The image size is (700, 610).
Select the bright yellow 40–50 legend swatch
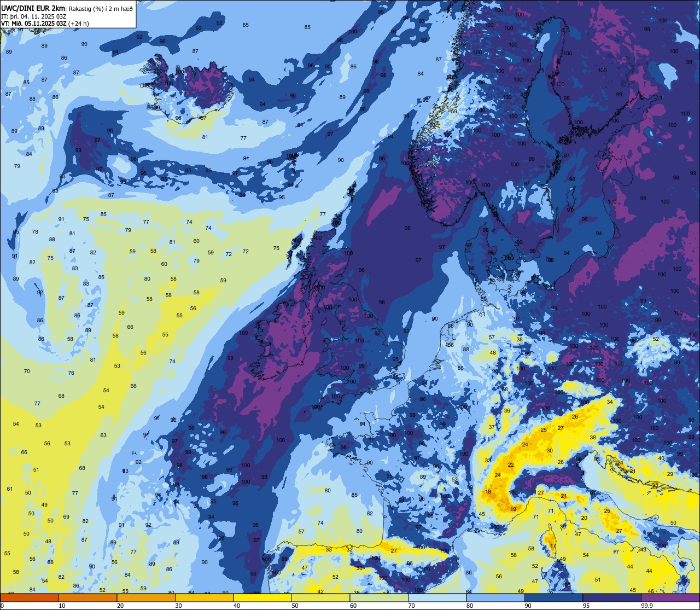pos(262,597)
